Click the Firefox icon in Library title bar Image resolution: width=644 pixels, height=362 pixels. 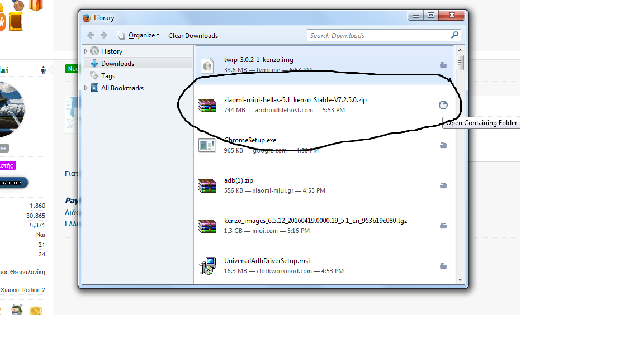(87, 18)
